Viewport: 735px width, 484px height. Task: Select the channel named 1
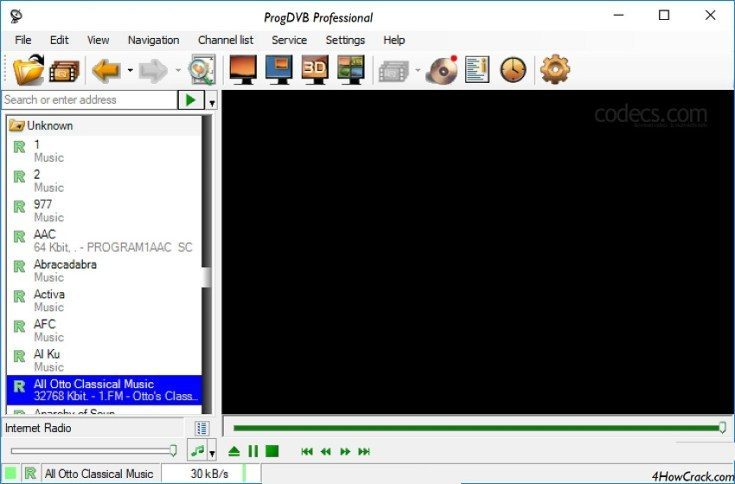point(104,151)
